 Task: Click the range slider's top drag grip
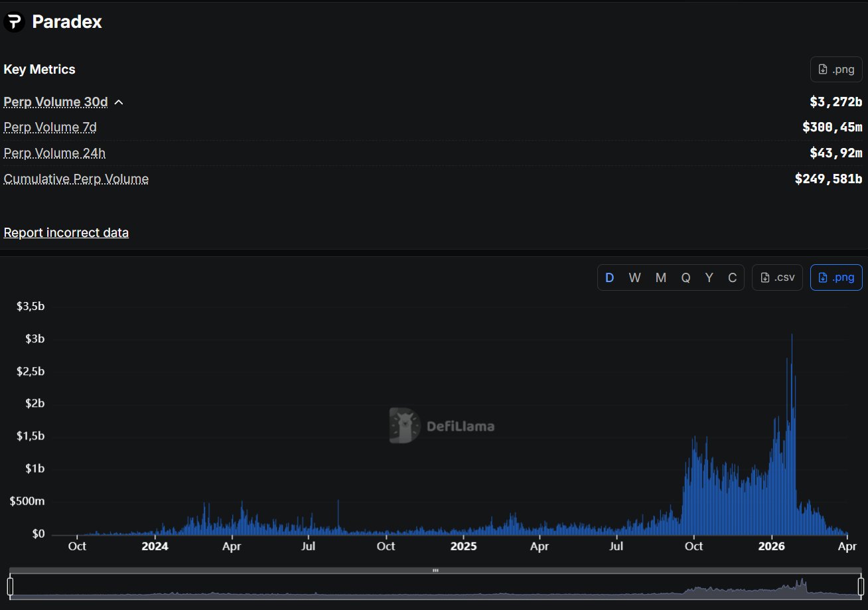[435, 570]
